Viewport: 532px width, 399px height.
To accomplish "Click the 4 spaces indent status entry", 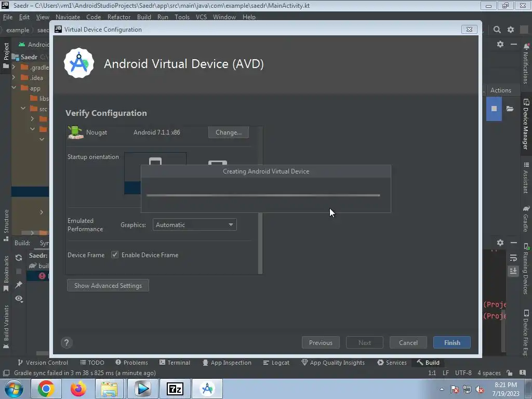I will [x=489, y=373].
